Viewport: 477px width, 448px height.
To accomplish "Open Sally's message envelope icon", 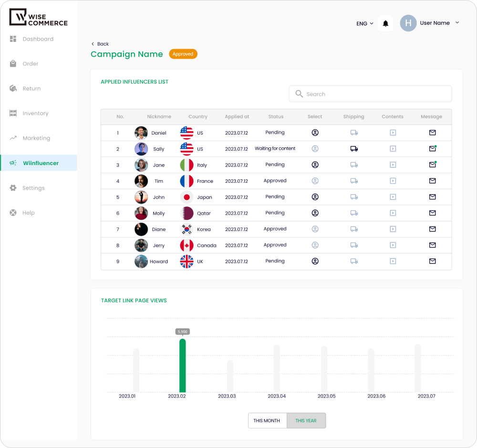I will tap(432, 149).
